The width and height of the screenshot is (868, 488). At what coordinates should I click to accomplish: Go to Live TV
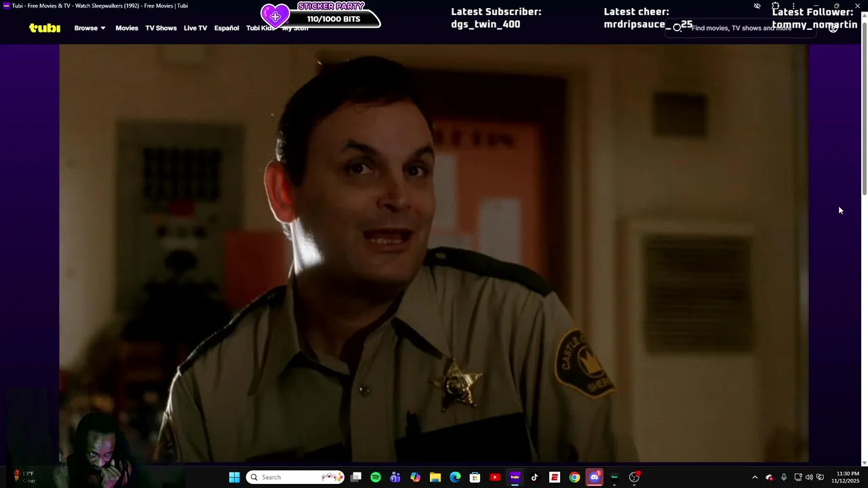(x=195, y=28)
